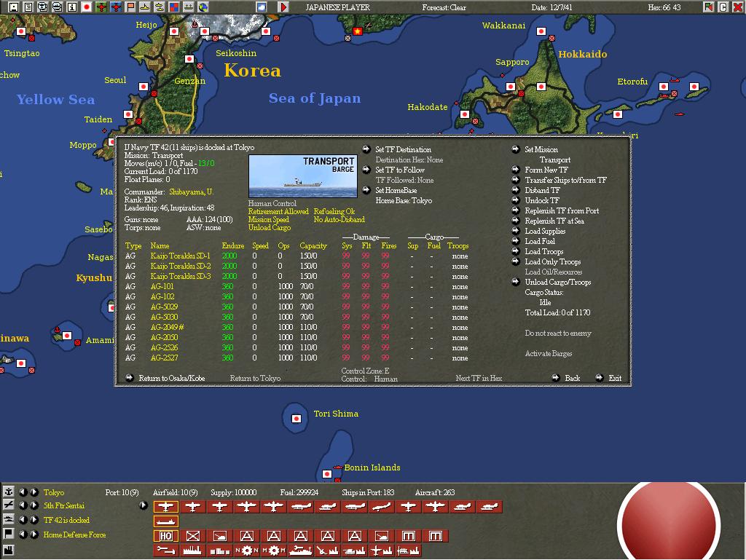Choose Set HomeBase
Viewport: 746px width, 560px height.
(x=396, y=191)
